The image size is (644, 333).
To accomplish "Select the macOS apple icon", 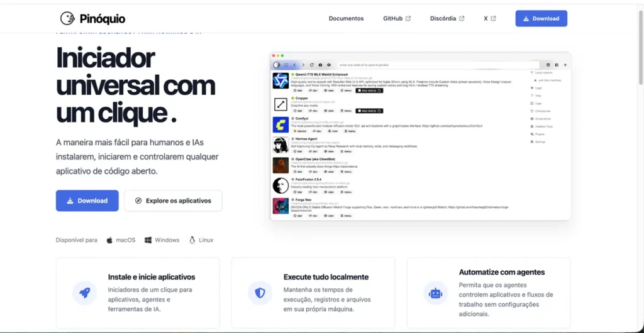I will 109,240.
